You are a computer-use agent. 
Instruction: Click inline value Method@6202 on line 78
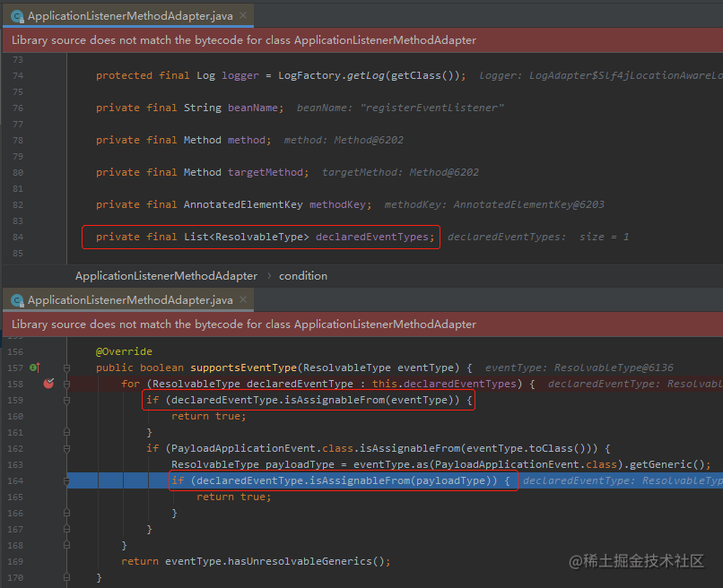click(369, 140)
